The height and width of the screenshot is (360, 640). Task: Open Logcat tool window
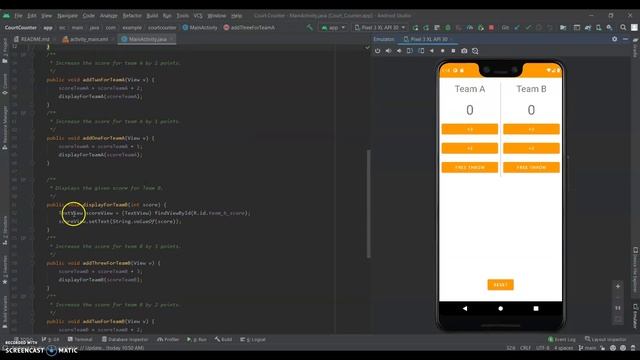click(x=253, y=339)
